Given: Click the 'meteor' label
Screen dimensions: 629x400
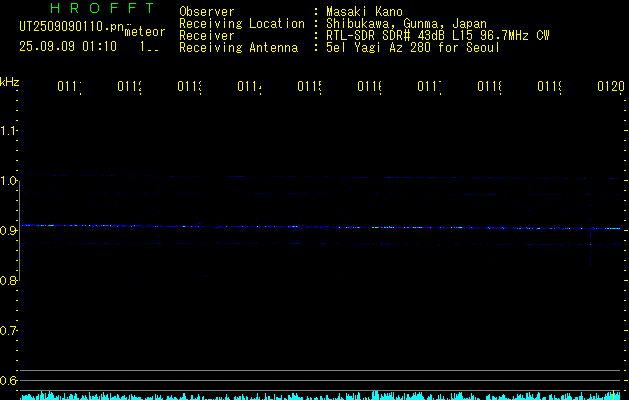Looking at the screenshot, I should (145, 32).
